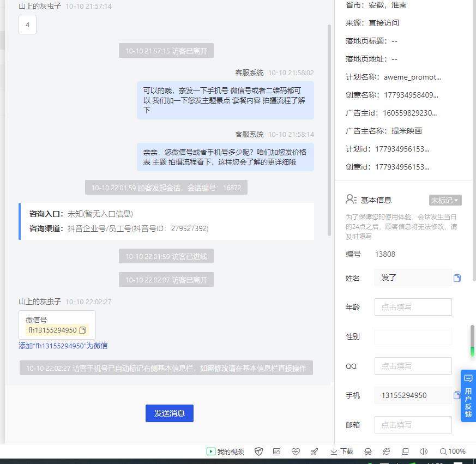The height and width of the screenshot is (464, 476).
Task: Edit the 姓名 field containing 发了
Action: (413, 278)
